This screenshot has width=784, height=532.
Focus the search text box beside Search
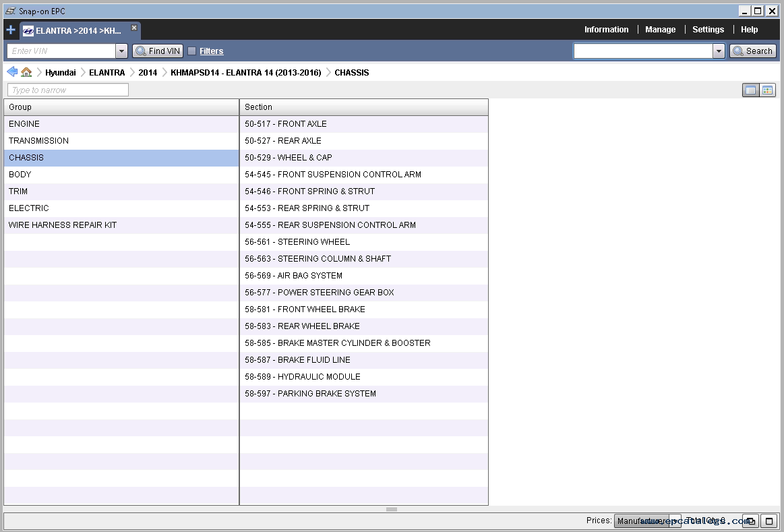click(x=643, y=51)
